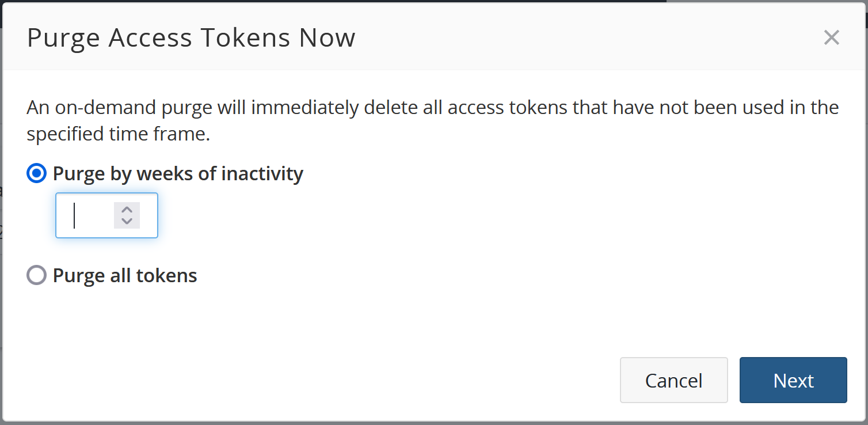Click the 'Purge Access Tokens Now' title
868x425 pixels.
[x=191, y=38]
